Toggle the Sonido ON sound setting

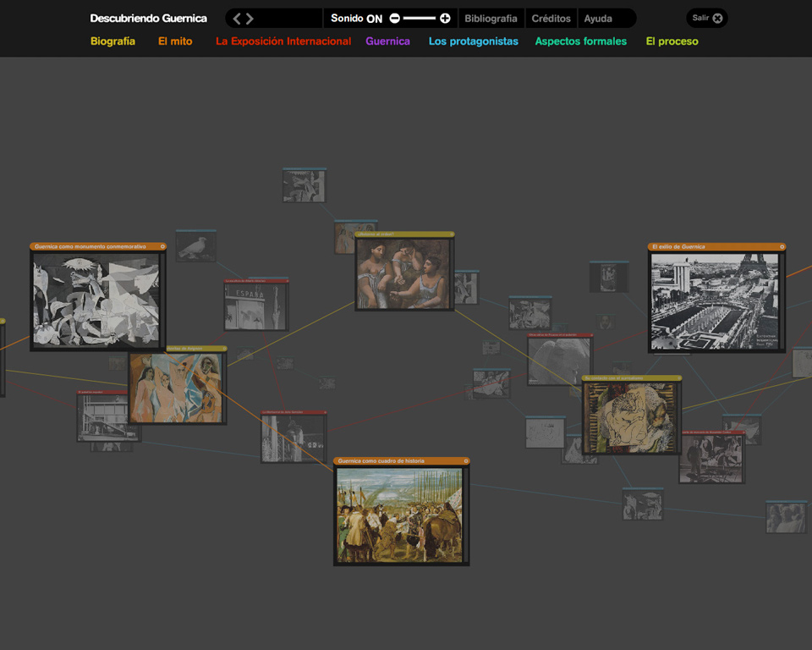click(x=356, y=19)
